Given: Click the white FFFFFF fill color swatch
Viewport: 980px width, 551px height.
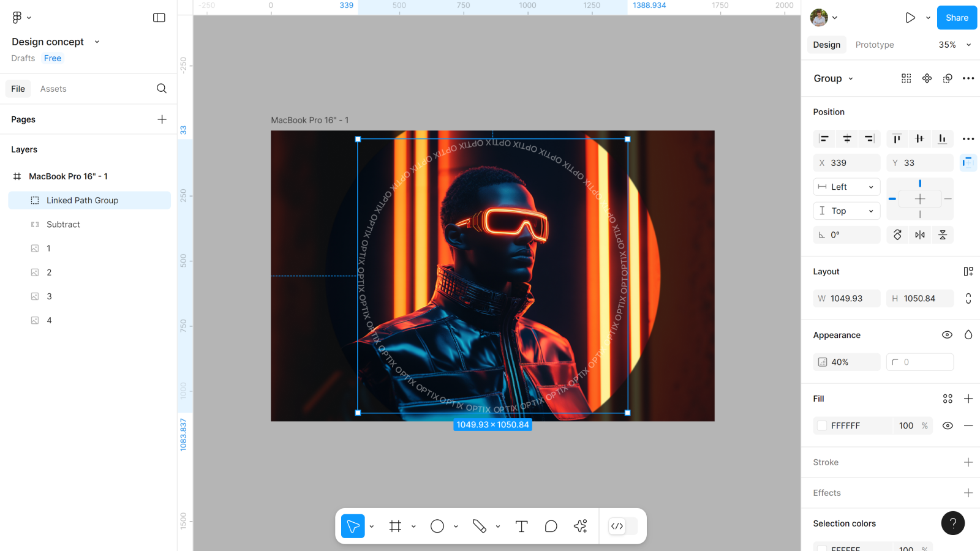Looking at the screenshot, I should pos(822,425).
